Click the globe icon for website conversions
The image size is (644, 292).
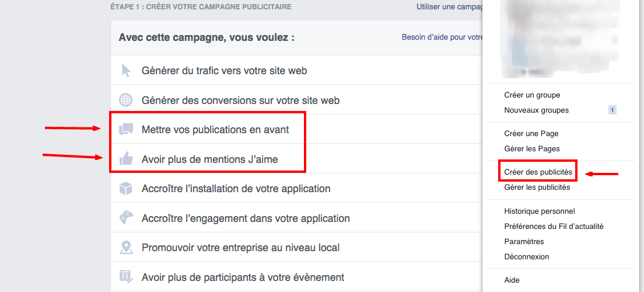point(126,100)
